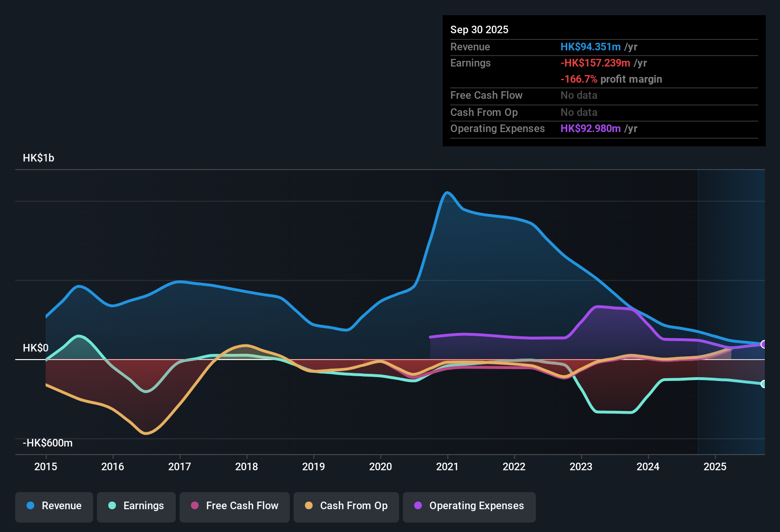Screen dimensions: 780x532
Task: Click the blue Revenue legend dot
Action: [30, 506]
